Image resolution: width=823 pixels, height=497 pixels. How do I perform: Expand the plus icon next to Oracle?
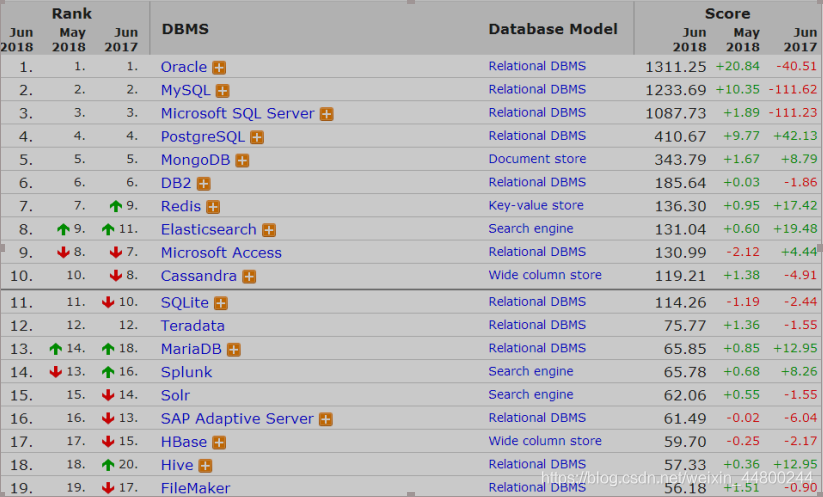tap(219, 68)
